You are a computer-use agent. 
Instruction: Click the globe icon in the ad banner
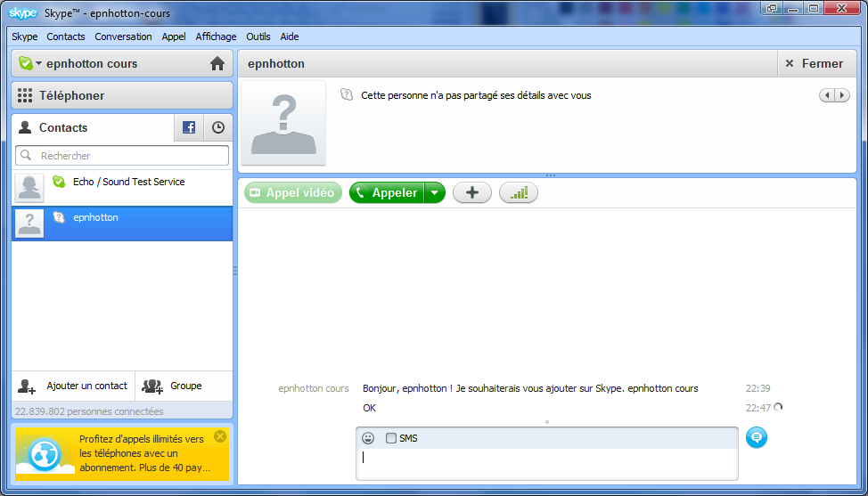pos(45,455)
